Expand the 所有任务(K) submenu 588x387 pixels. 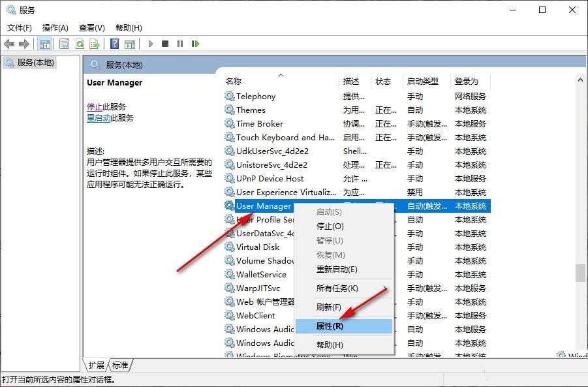(337, 288)
